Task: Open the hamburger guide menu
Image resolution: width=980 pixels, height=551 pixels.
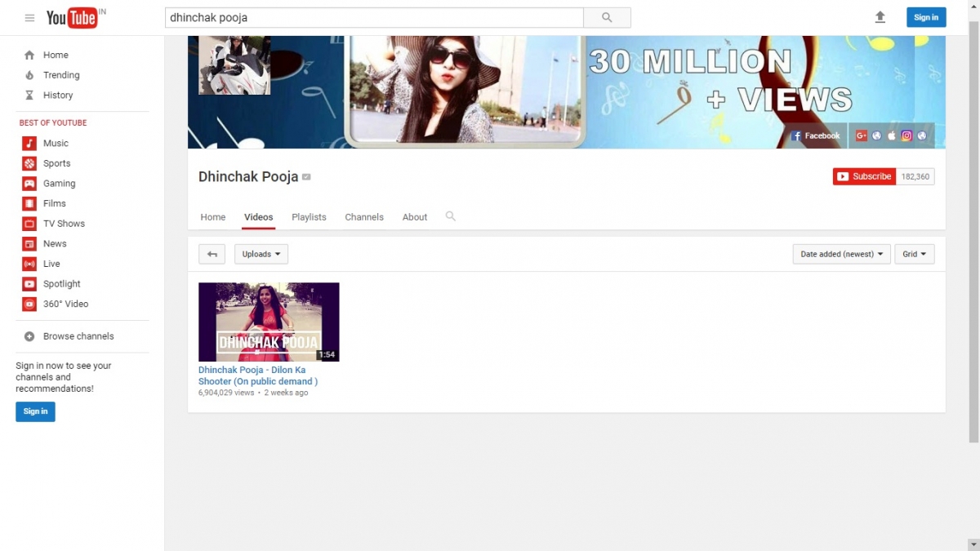Action: click(29, 18)
